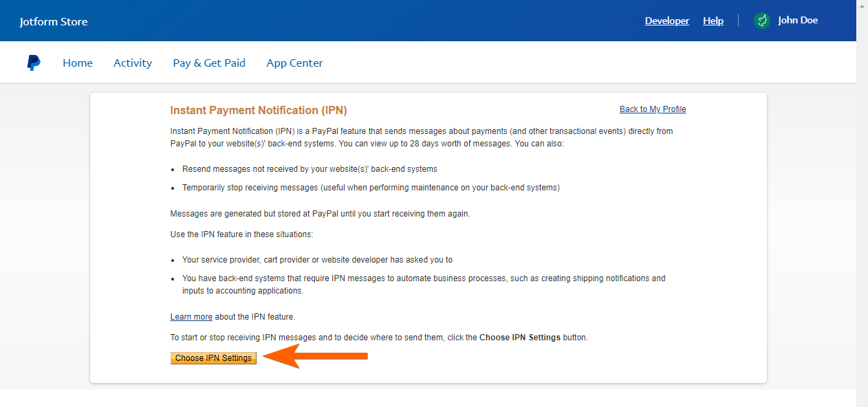Select the Pay & Get Paid tab
This screenshot has height=407, width=868.
click(x=209, y=63)
